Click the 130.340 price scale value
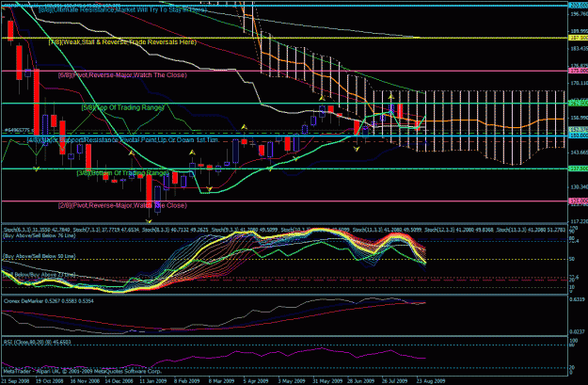The height and width of the screenshot is (385, 588). tap(579, 187)
